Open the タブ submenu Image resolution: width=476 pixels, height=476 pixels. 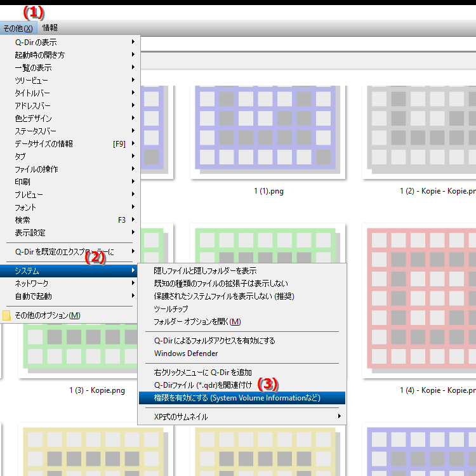tap(70, 157)
